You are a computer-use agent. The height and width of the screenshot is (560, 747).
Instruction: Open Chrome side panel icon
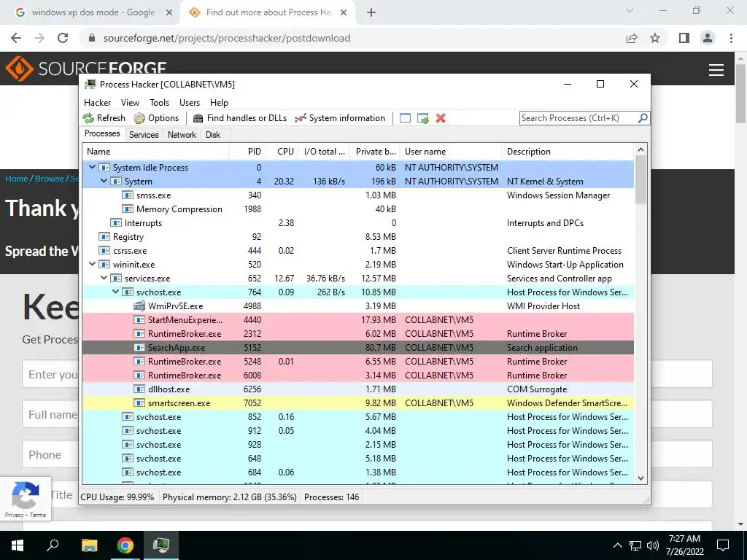[x=684, y=38]
